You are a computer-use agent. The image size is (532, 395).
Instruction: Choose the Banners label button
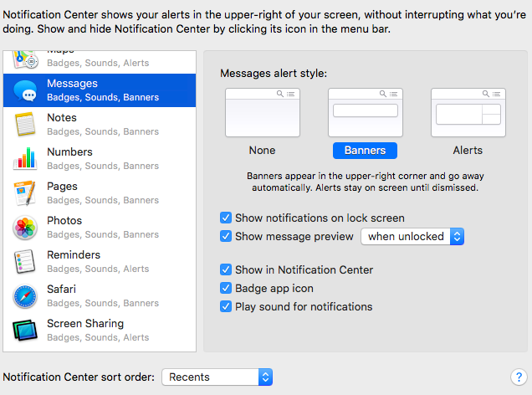tap(365, 151)
